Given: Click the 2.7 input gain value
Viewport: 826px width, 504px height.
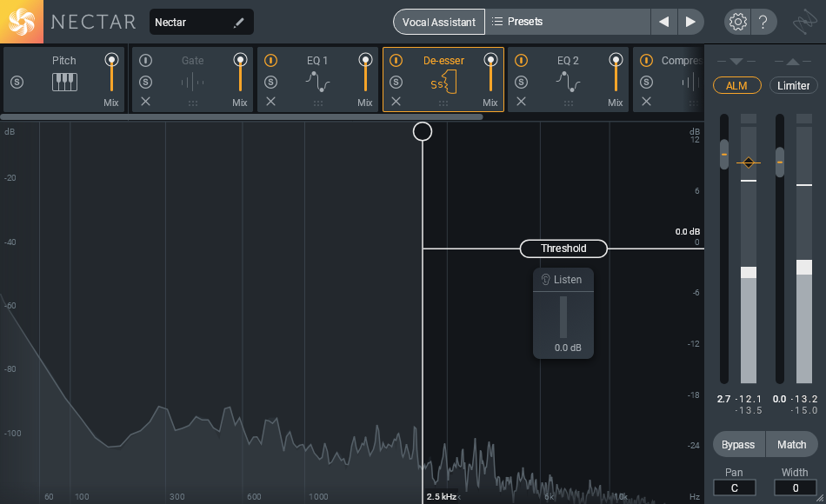Looking at the screenshot, I should pos(723,399).
